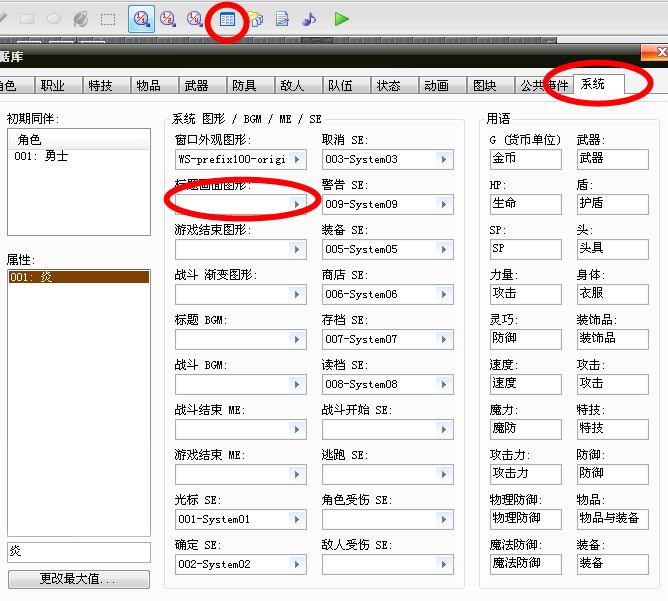
Task: Select the 系统 tab
Action: [599, 83]
